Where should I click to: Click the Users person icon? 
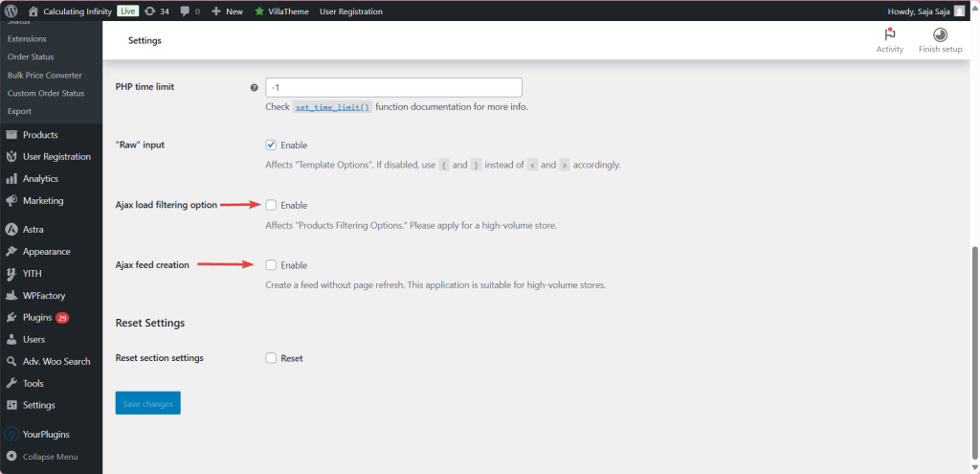(x=11, y=340)
